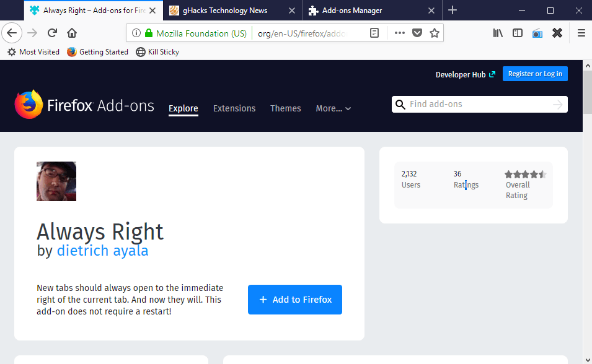Click the back navigation arrow
The image size is (592, 364).
[x=12, y=32]
